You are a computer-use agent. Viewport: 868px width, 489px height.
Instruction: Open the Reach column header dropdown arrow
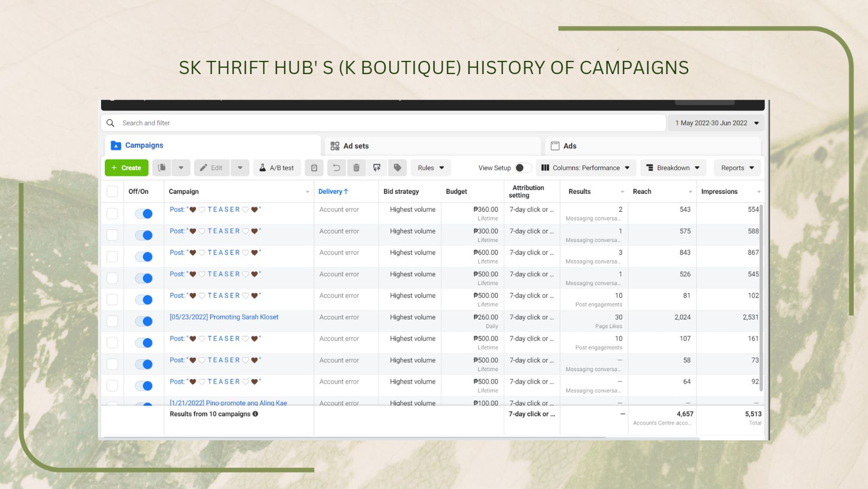pos(690,192)
